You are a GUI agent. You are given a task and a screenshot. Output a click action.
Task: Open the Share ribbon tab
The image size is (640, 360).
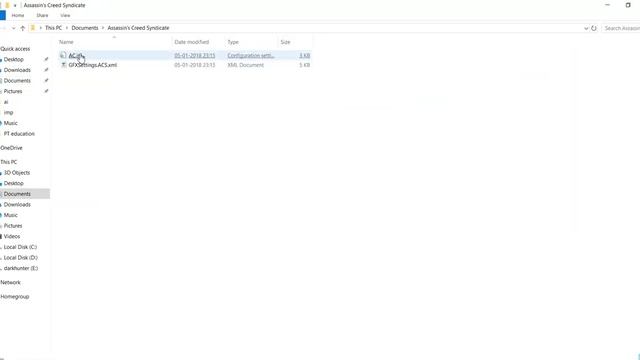[42, 16]
